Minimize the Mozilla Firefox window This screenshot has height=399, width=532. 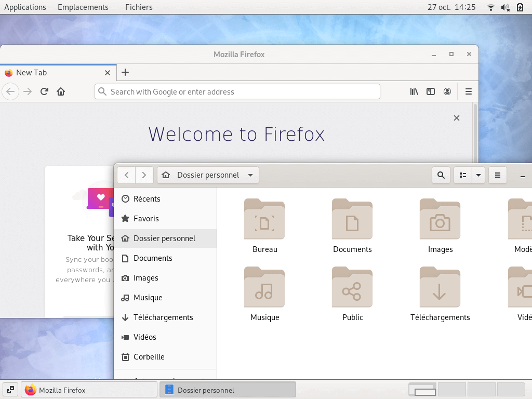(x=434, y=54)
